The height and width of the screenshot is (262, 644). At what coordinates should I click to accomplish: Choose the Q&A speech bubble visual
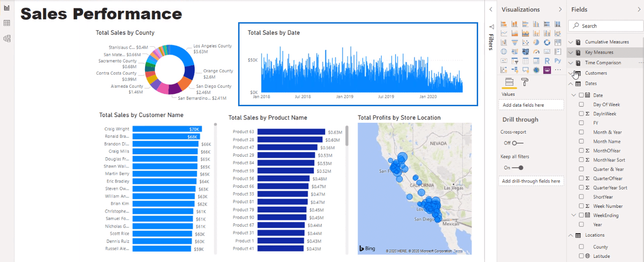(x=525, y=70)
